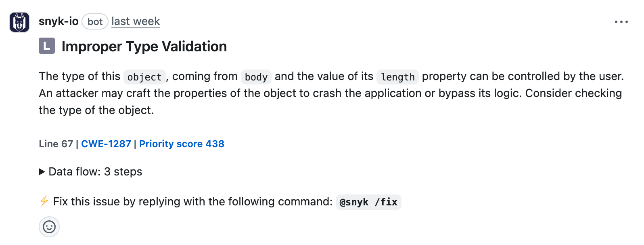The width and height of the screenshot is (644, 245).
Task: Expand the Data flow disclosure triangle
Action: tap(42, 172)
